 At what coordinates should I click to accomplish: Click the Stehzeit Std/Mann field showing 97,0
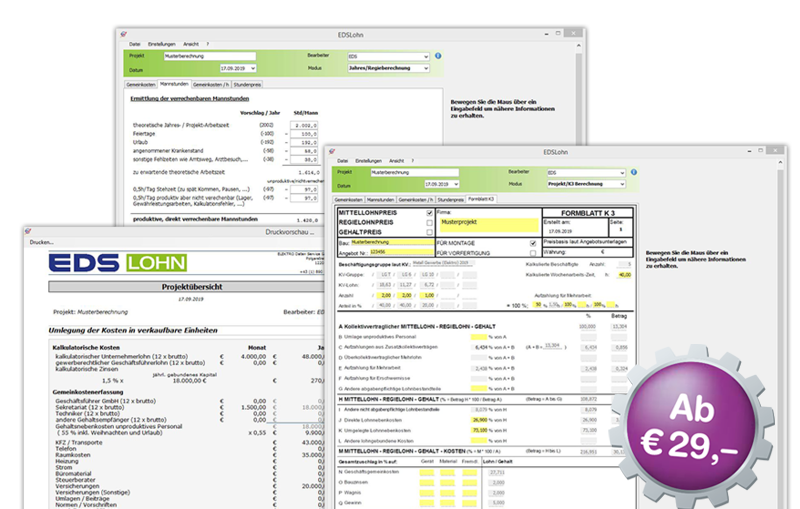point(304,189)
